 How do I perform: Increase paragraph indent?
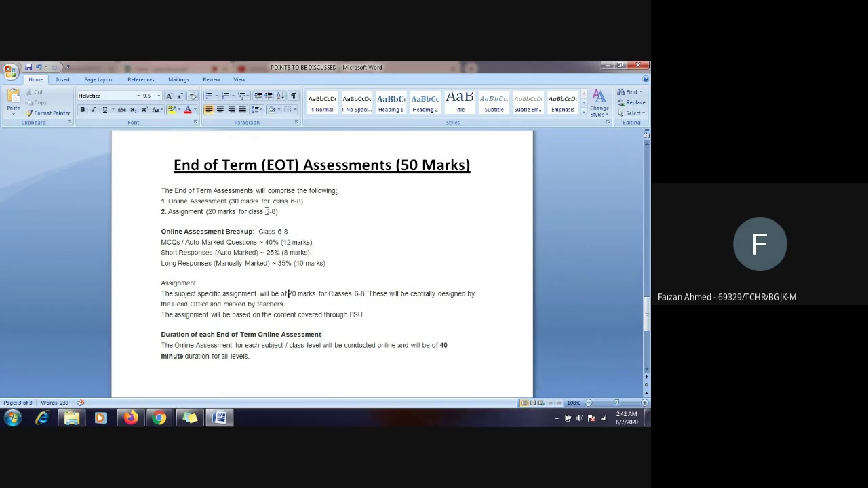(269, 96)
